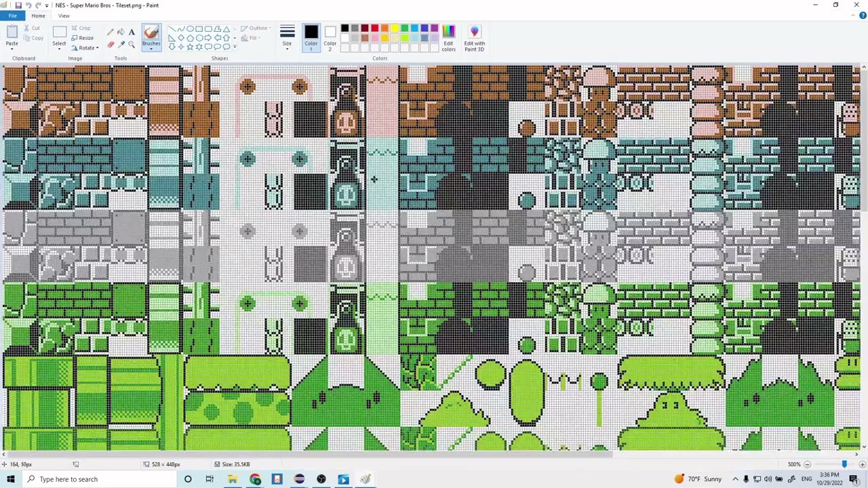The height and width of the screenshot is (488, 868).
Task: Choose the Right arrow shape
Action: coord(208,38)
